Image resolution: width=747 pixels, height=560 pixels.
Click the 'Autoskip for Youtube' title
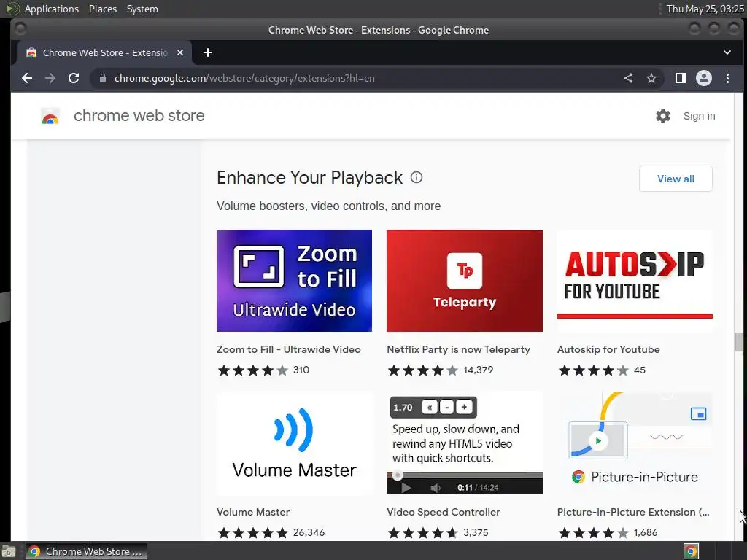608,349
